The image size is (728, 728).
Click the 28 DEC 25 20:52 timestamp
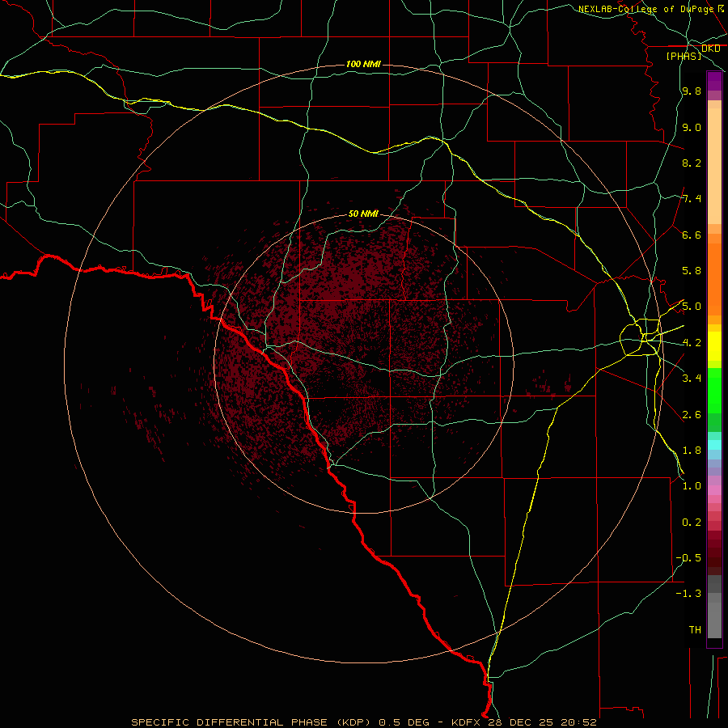[542, 722]
